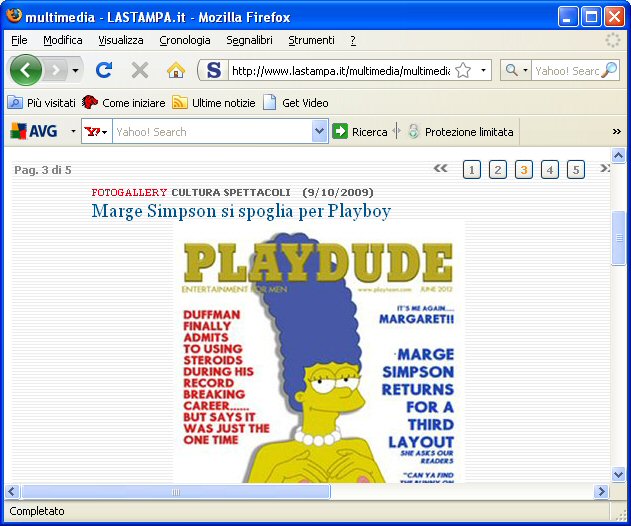Click the vertical scrollbar up arrow

click(618, 155)
